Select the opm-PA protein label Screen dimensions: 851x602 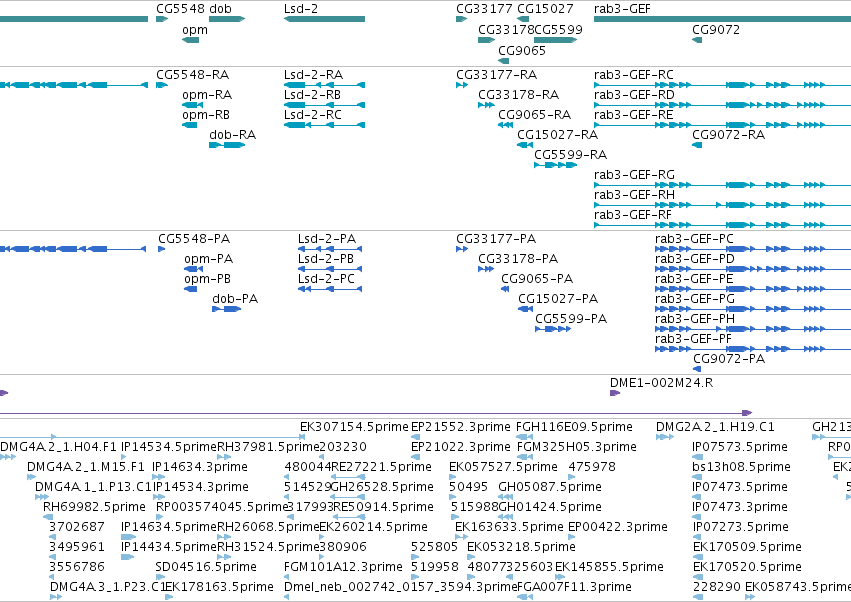pos(209,259)
